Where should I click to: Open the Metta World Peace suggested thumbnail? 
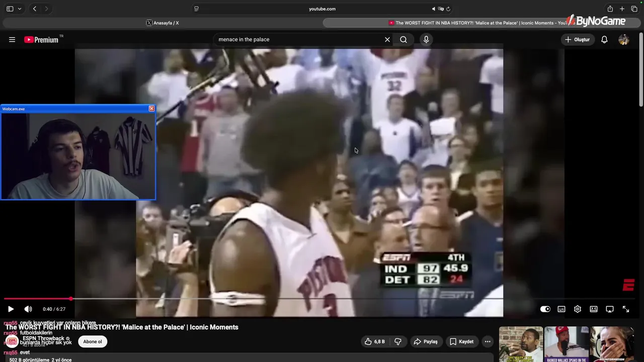tap(521, 344)
